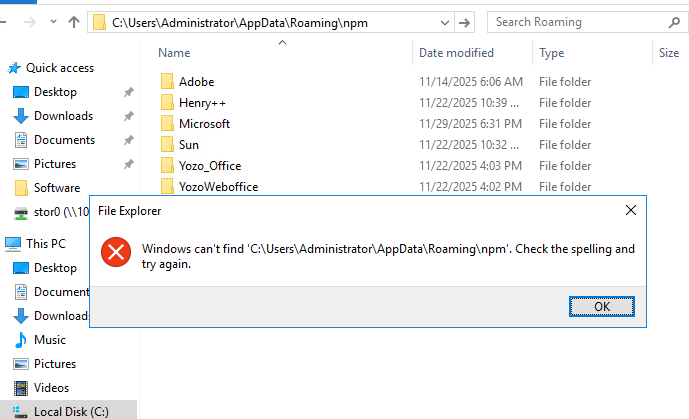The width and height of the screenshot is (689, 419).
Task: Select Quick access in the navigation pane
Action: (x=60, y=68)
